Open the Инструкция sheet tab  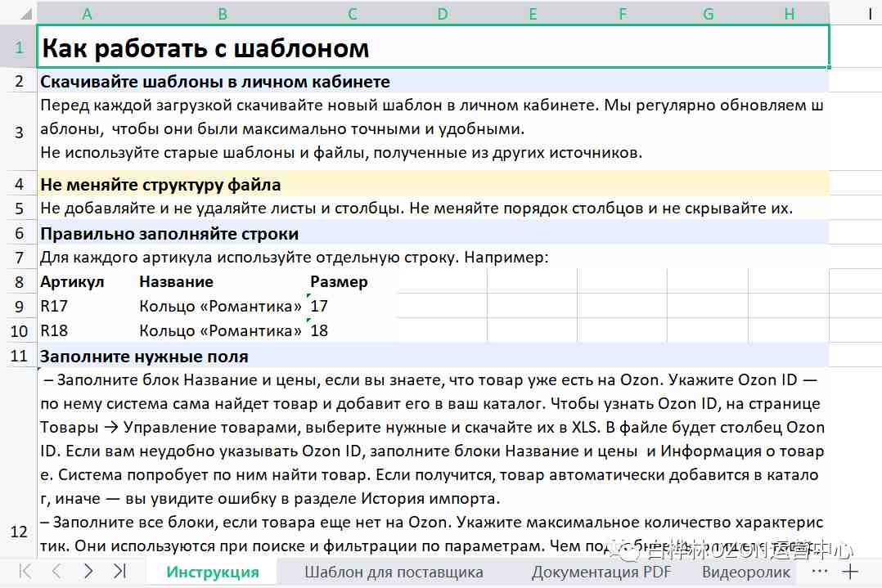[x=213, y=572]
